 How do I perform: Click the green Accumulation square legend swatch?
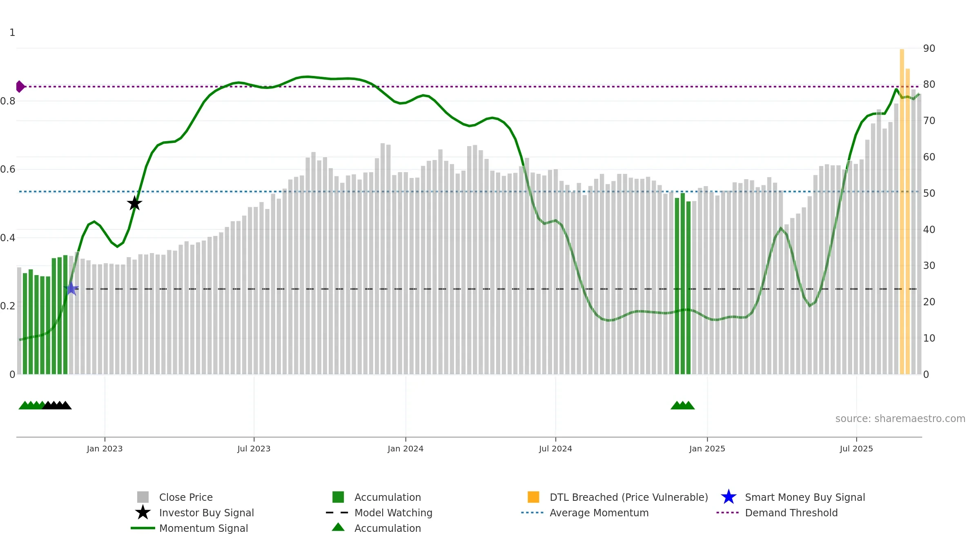tap(338, 497)
